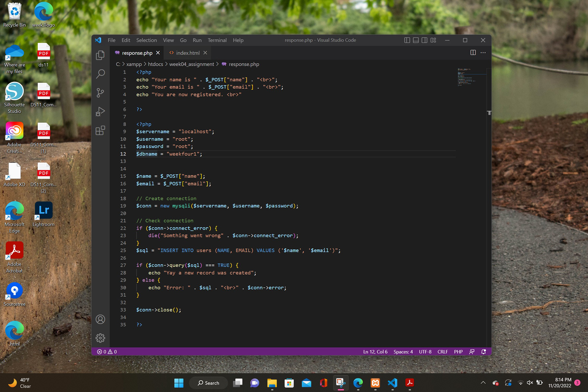This screenshot has height=392, width=588.
Task: Open the Accounts menu icon
Action: click(x=100, y=319)
